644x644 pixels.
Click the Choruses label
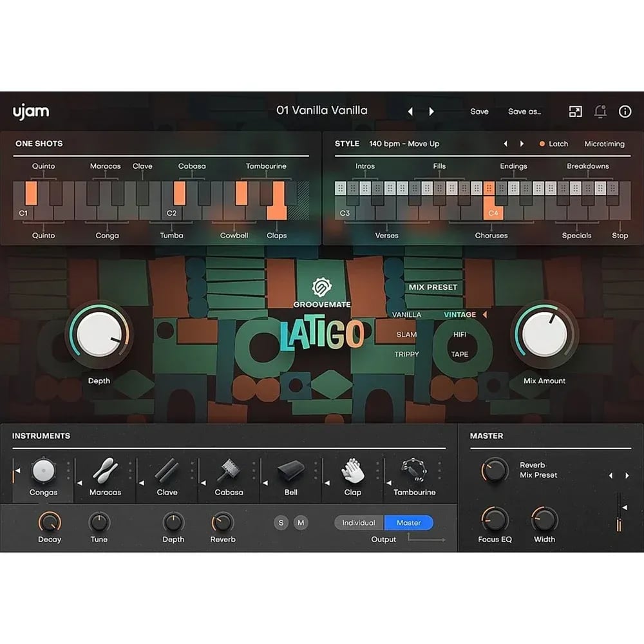[491, 235]
